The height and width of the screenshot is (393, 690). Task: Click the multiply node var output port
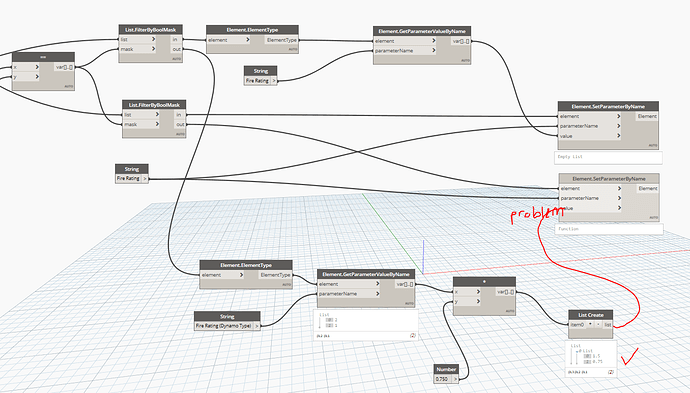(x=505, y=292)
